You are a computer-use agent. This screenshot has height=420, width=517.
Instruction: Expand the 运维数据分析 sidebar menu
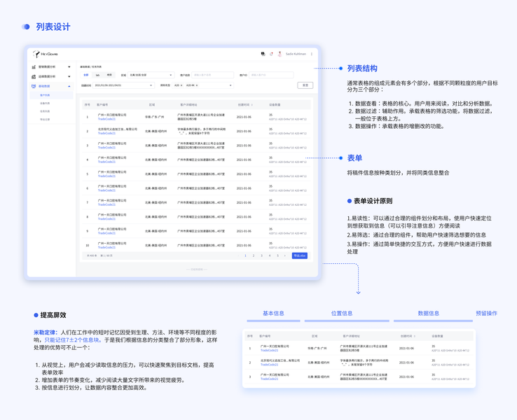69,76
